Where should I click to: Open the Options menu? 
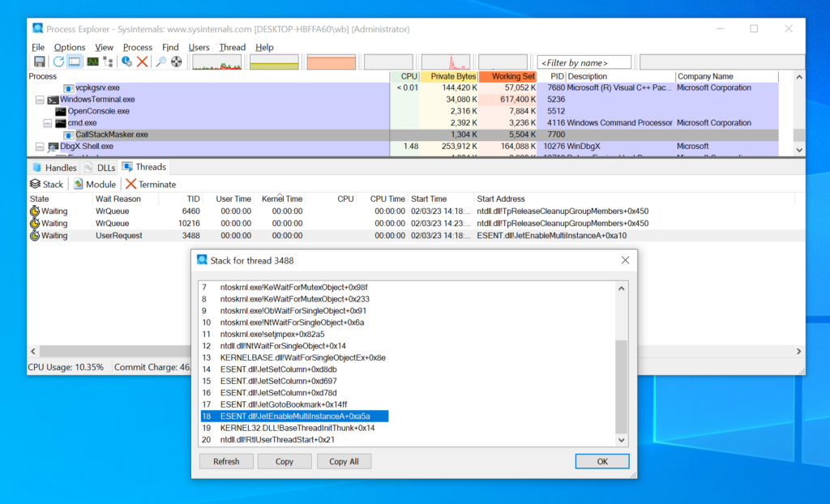(x=70, y=47)
